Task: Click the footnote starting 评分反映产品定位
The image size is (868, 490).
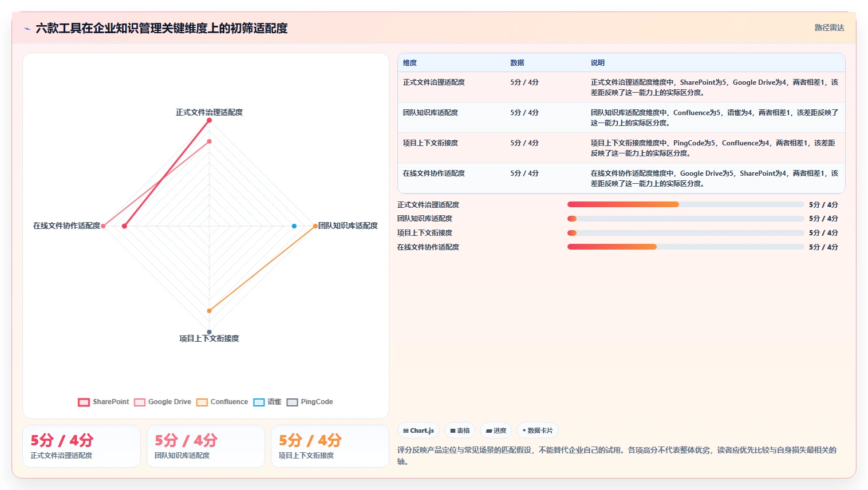Action: click(617, 456)
